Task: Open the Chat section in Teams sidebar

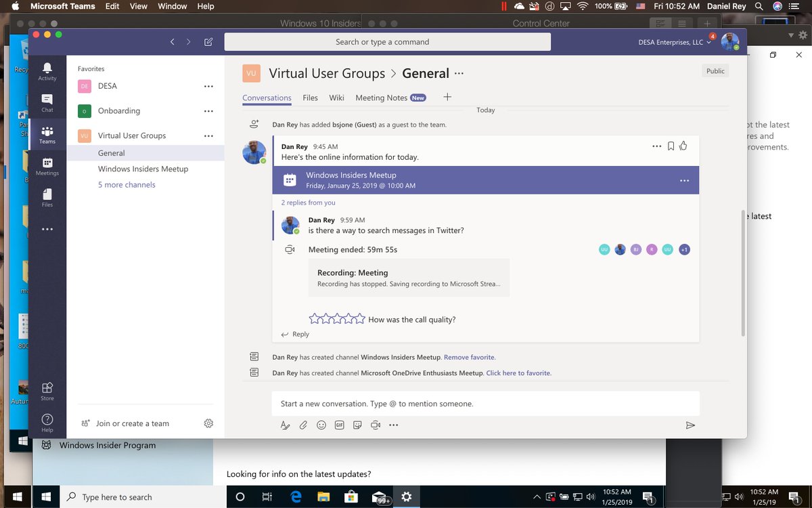Action: click(x=47, y=103)
